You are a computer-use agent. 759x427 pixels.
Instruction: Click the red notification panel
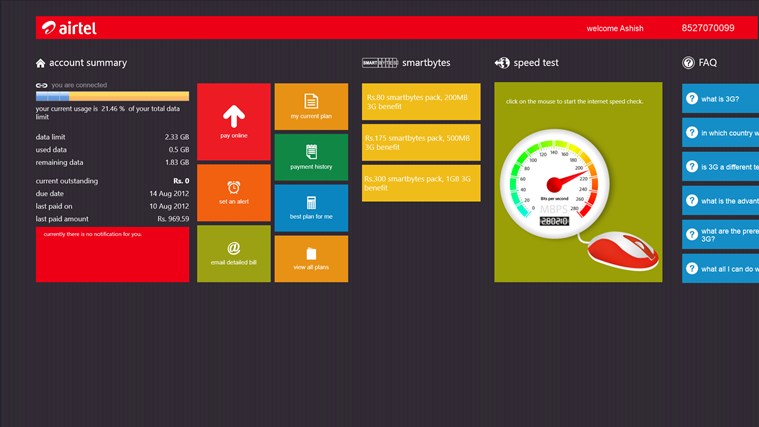(x=112, y=254)
